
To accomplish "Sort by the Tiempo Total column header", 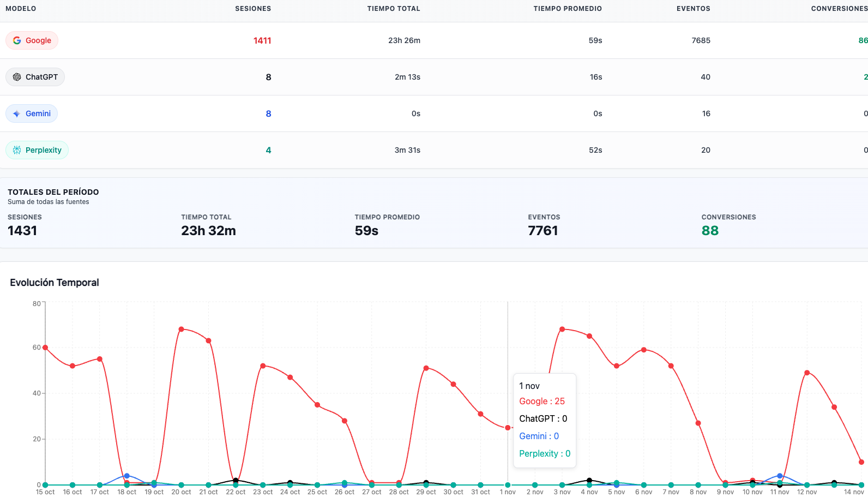I will [x=394, y=9].
